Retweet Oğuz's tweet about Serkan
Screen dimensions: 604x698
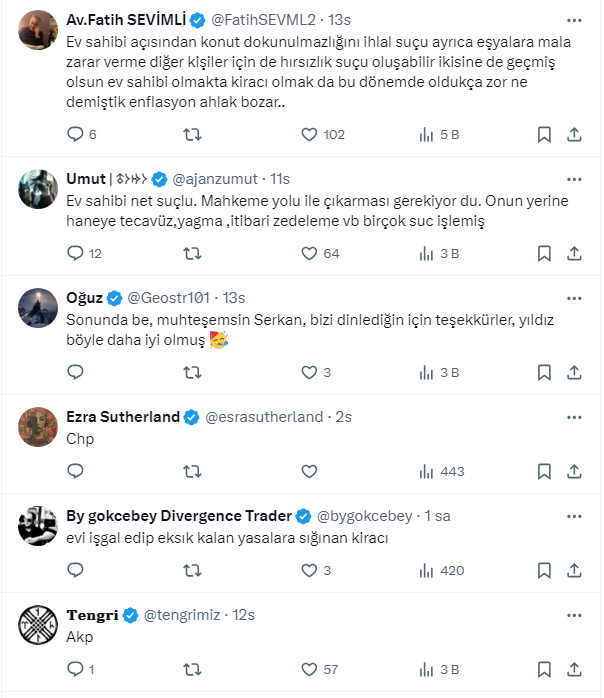192,372
